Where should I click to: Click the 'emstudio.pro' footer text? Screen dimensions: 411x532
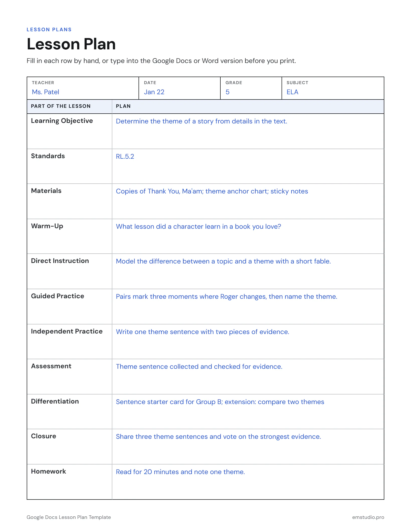368,517
